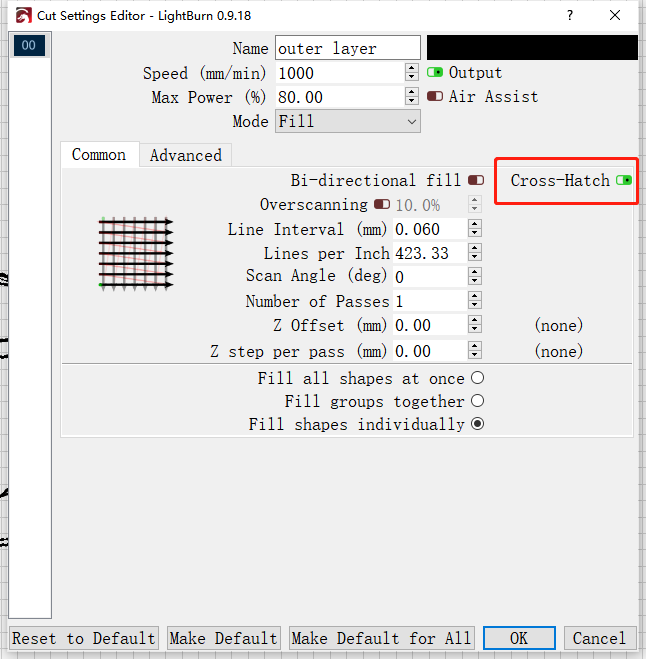Screen dimensions: 646x659
Task: Select layer 00 in the layer list
Action: 29,45
